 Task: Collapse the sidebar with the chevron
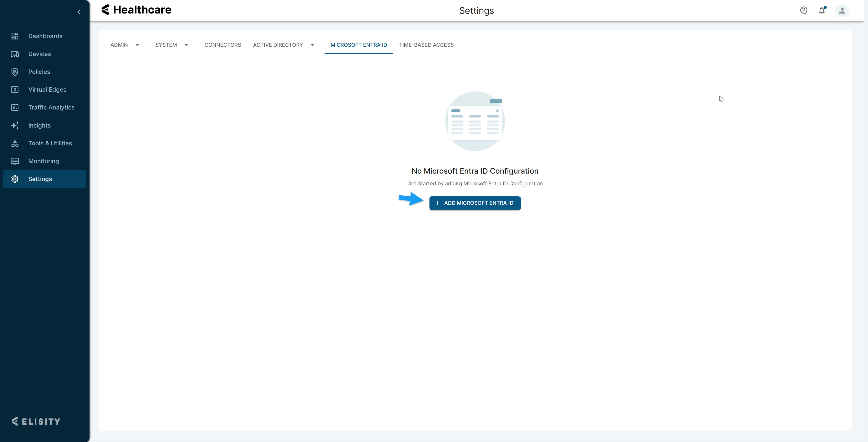tap(79, 12)
